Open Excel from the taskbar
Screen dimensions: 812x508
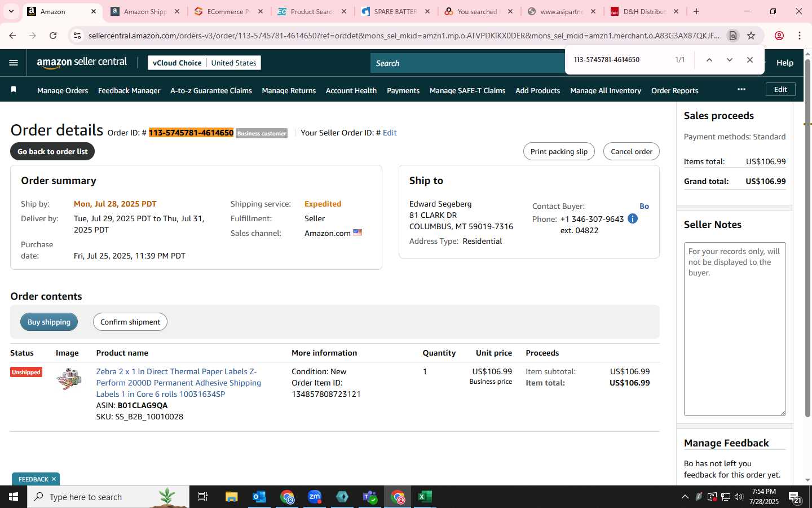pos(425,497)
